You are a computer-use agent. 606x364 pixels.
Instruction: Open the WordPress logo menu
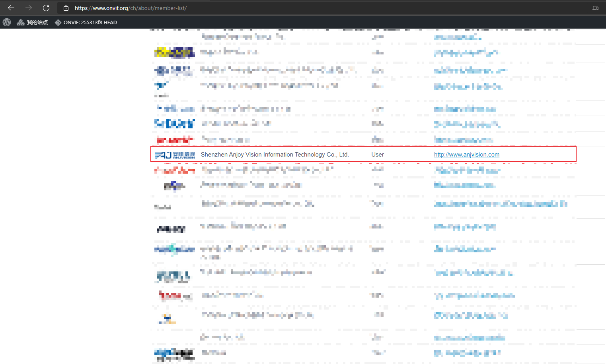pos(7,22)
